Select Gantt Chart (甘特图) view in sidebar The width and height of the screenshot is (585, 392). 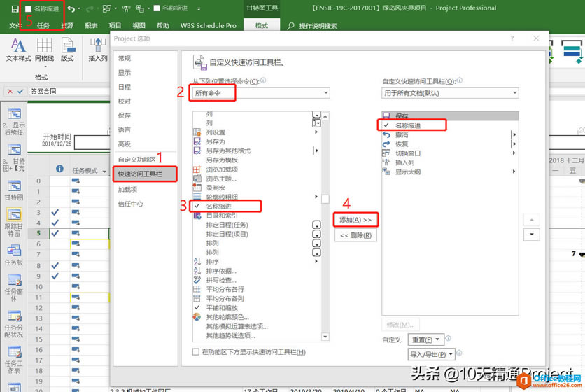pyautogui.click(x=14, y=190)
